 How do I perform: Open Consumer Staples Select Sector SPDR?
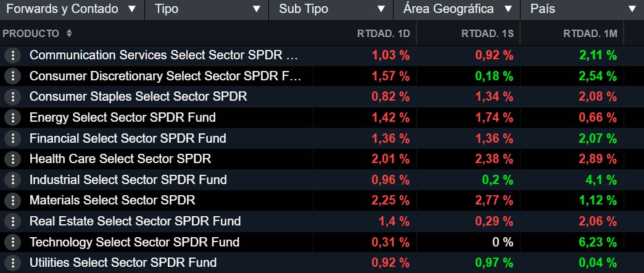coord(138,96)
